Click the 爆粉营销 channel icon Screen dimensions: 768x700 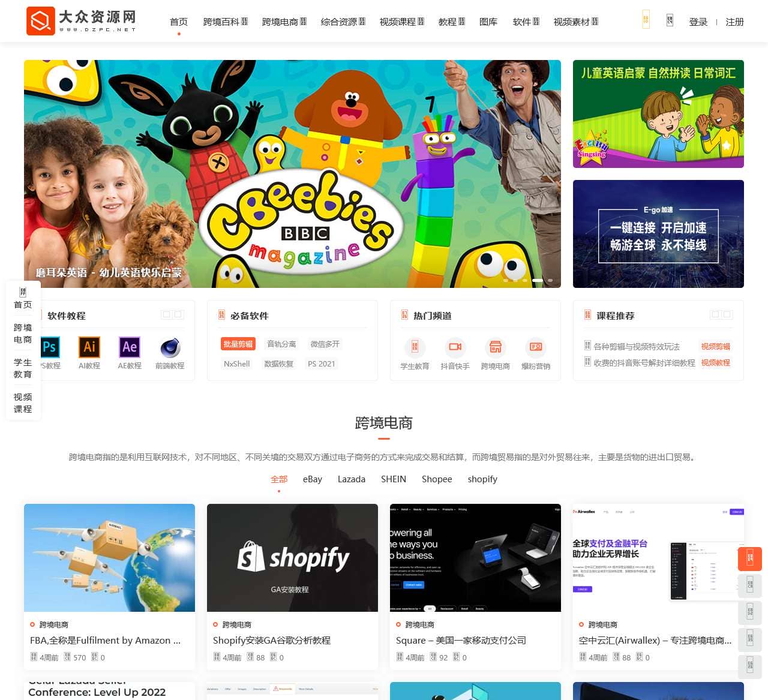click(x=536, y=347)
